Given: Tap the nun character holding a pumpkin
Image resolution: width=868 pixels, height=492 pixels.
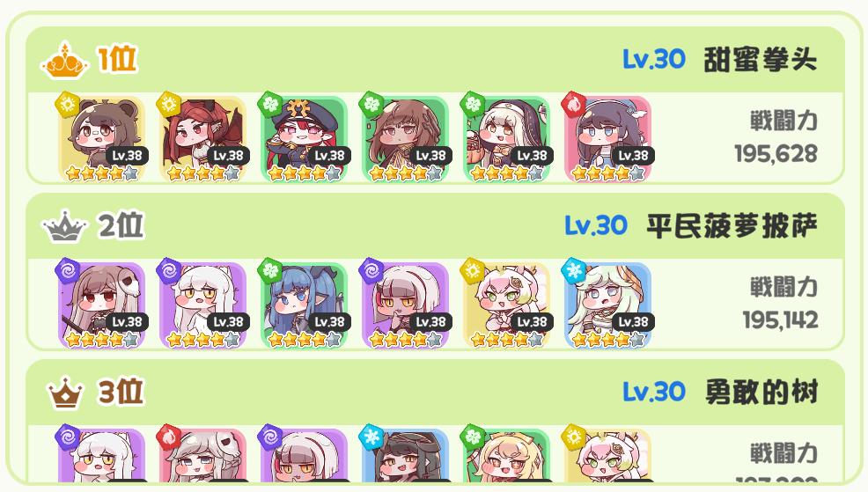Looking at the screenshot, I should (507, 139).
